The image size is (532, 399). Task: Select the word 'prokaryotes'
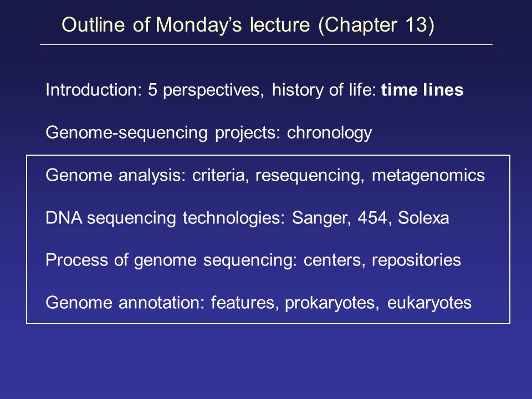coord(331,303)
